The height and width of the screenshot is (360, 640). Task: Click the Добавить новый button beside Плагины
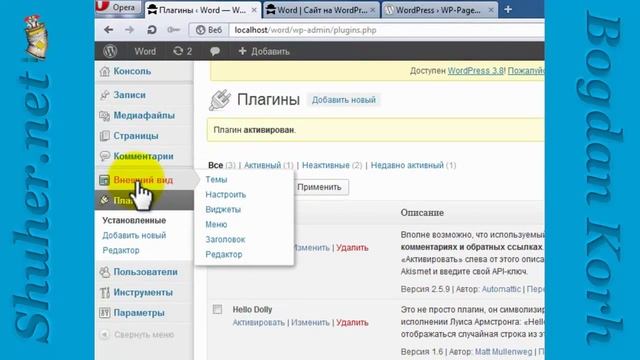(x=343, y=100)
